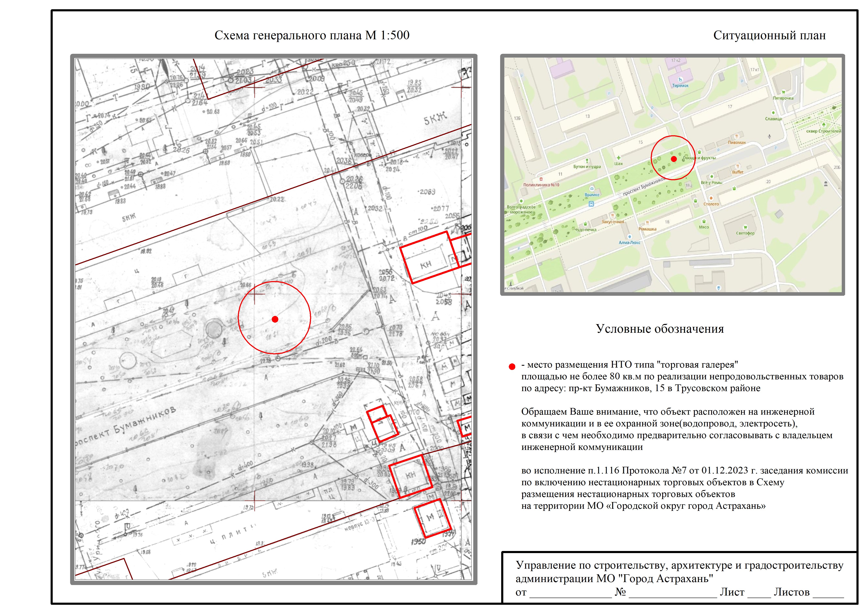Click the red dot on the general plan
868x614 pixels.
[x=275, y=319]
